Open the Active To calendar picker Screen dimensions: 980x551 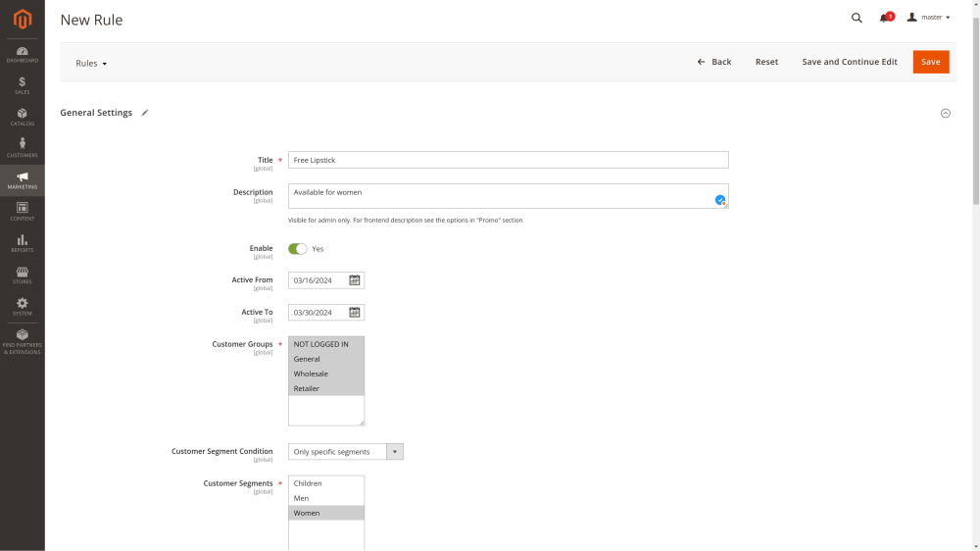tap(355, 312)
